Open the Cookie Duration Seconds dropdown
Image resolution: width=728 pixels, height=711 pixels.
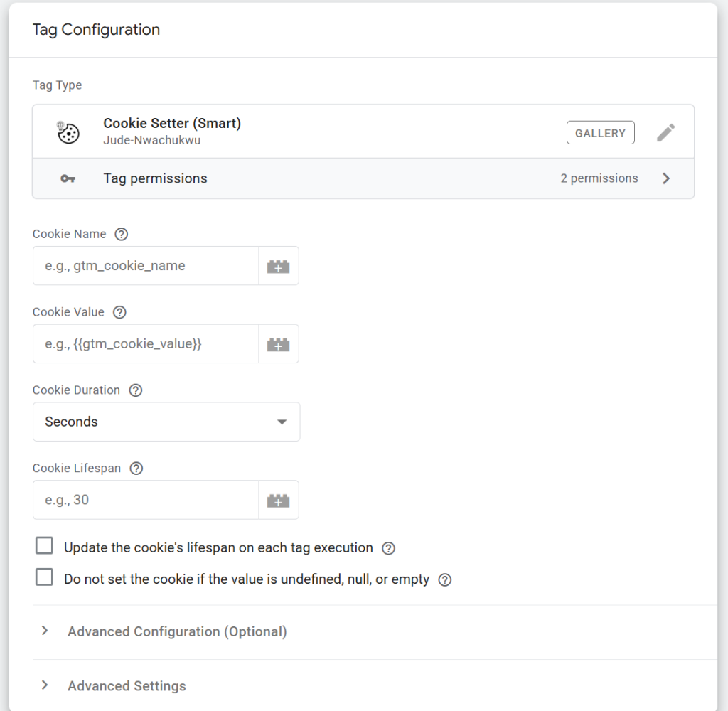pyautogui.click(x=166, y=422)
